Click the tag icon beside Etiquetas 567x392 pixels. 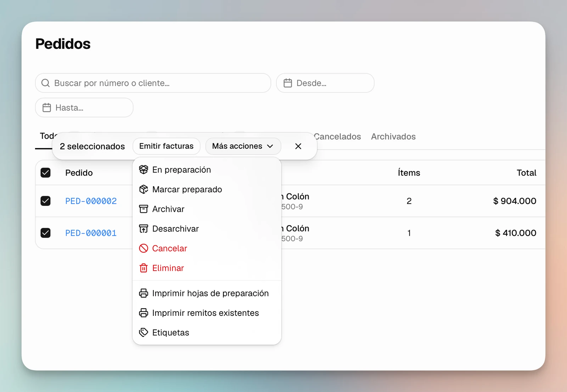click(144, 333)
